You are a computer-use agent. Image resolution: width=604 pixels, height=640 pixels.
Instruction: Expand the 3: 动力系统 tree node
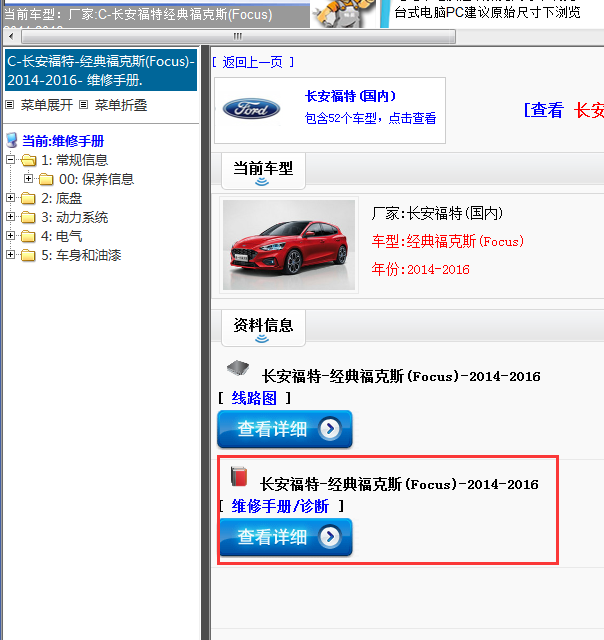10,216
